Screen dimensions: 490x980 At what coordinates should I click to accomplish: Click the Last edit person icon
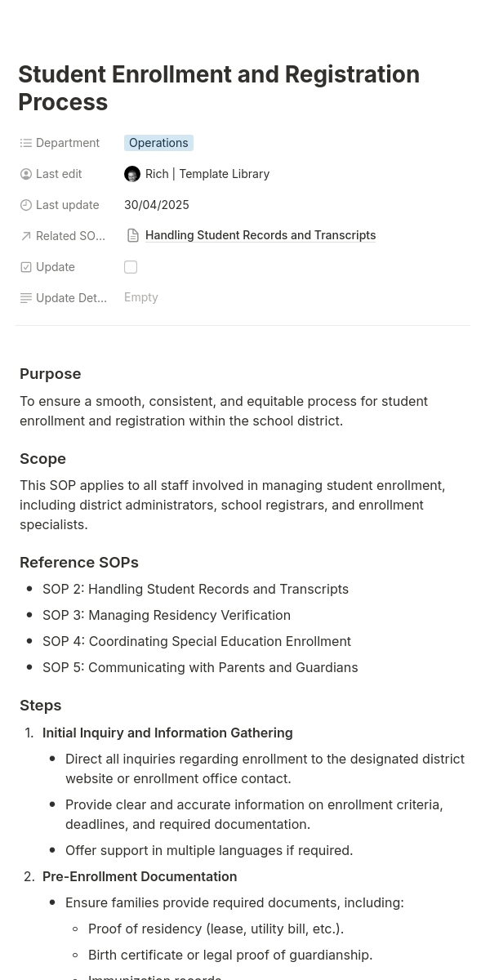click(x=26, y=174)
